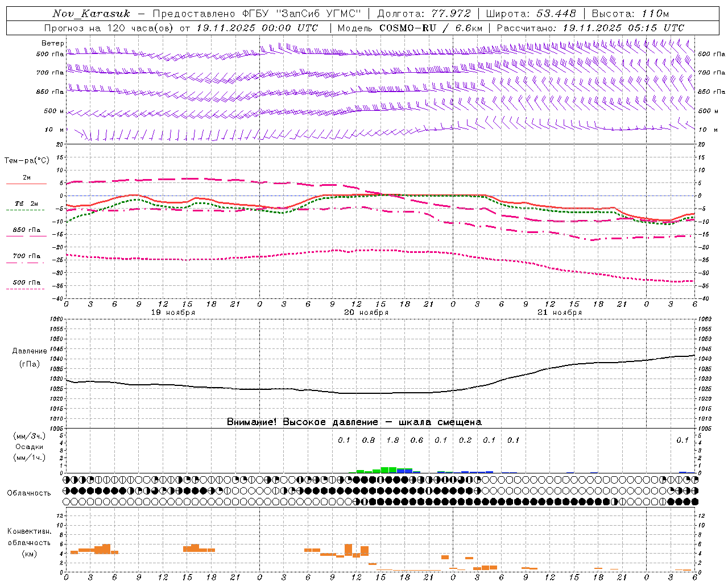Image resolution: width=728 pixels, height=582 pixels.
Task: Click the precipitation value 0.6
Action: point(417,440)
